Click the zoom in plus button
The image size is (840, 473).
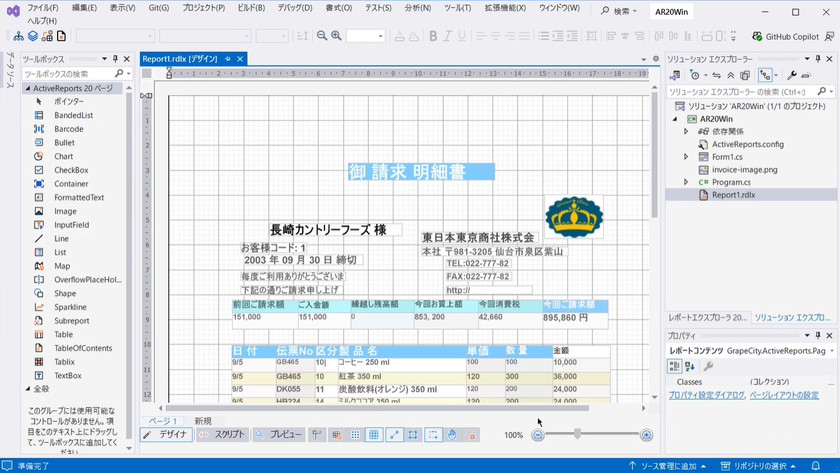(x=646, y=435)
